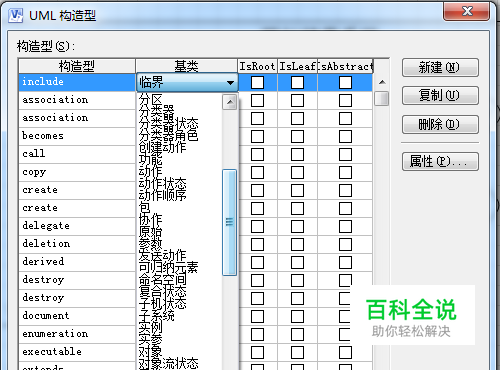Click the IsLeaf column header
500x370 pixels.
point(297,66)
